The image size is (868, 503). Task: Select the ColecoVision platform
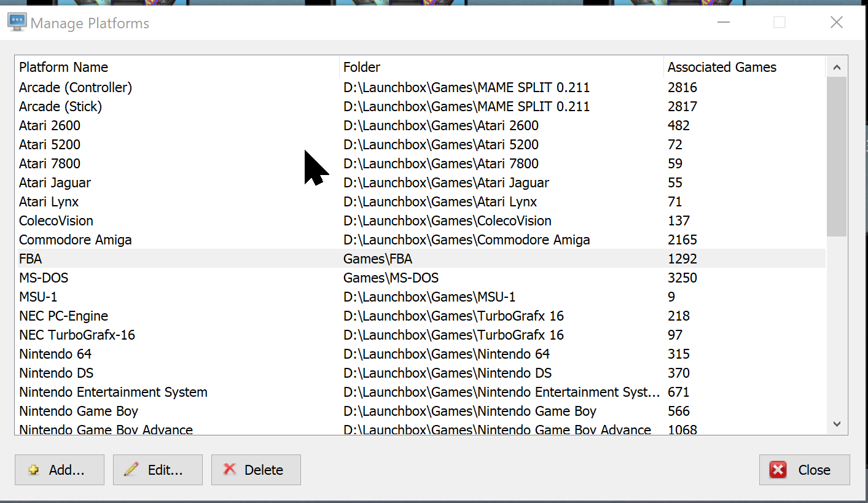click(420, 220)
